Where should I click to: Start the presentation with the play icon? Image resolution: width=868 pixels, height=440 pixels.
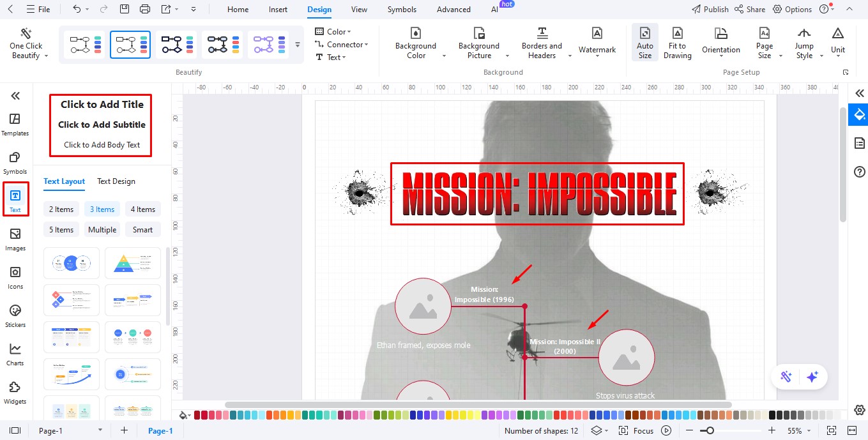pyautogui.click(x=666, y=430)
